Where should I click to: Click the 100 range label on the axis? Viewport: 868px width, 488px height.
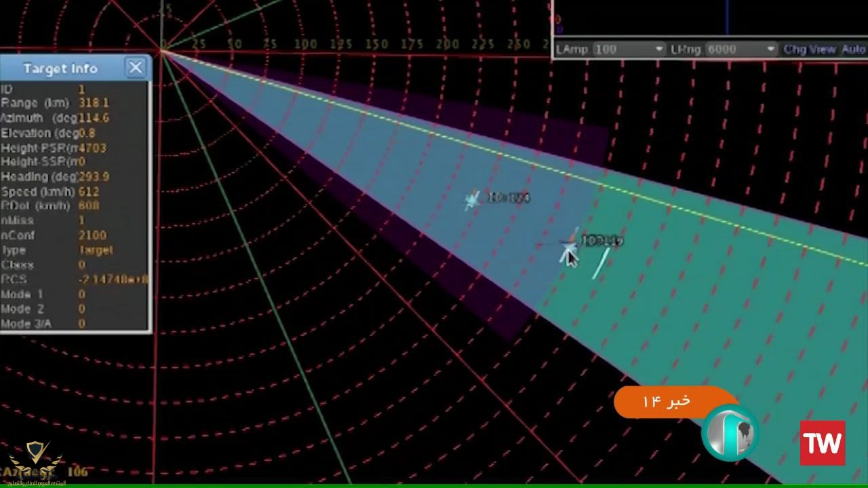click(306, 44)
